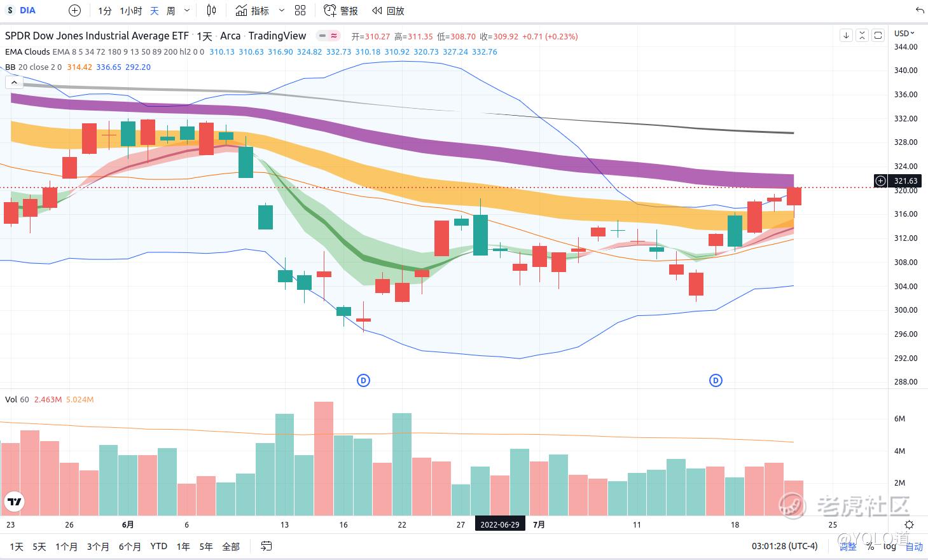Screen dimensions: 928x560
Task: Set range to 1个月
Action: [66, 547]
